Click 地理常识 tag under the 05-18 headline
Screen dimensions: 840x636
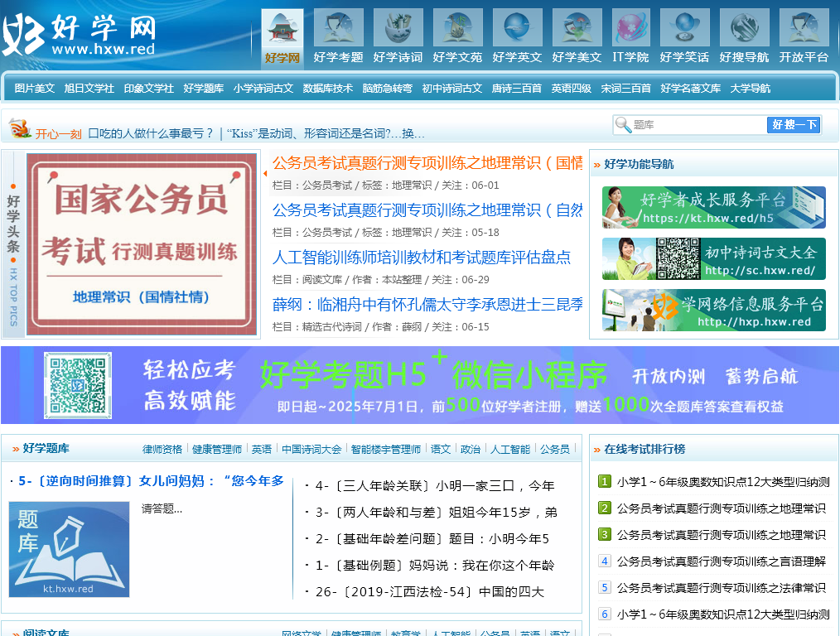point(412,233)
